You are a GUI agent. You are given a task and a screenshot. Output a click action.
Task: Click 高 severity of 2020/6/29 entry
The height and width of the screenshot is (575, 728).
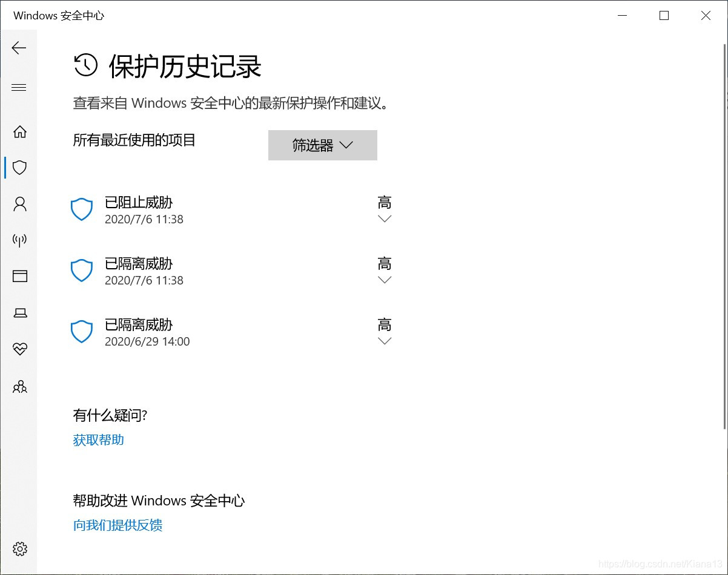point(385,325)
